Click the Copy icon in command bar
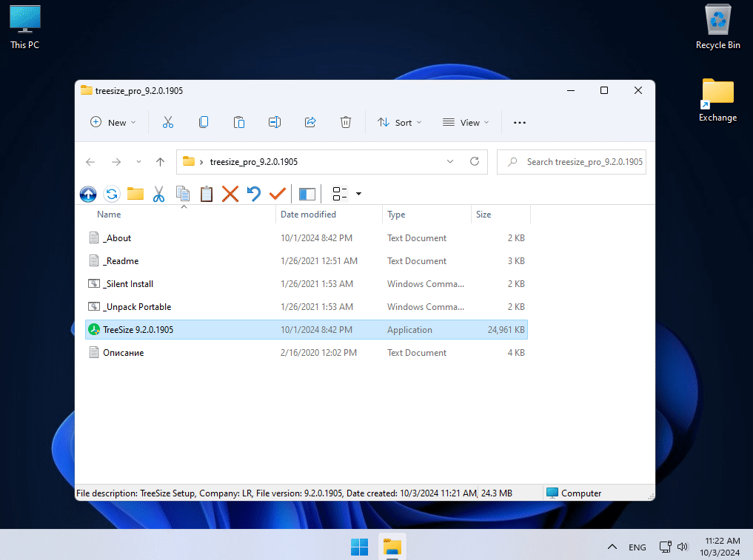This screenshot has width=753, height=560. pos(204,122)
